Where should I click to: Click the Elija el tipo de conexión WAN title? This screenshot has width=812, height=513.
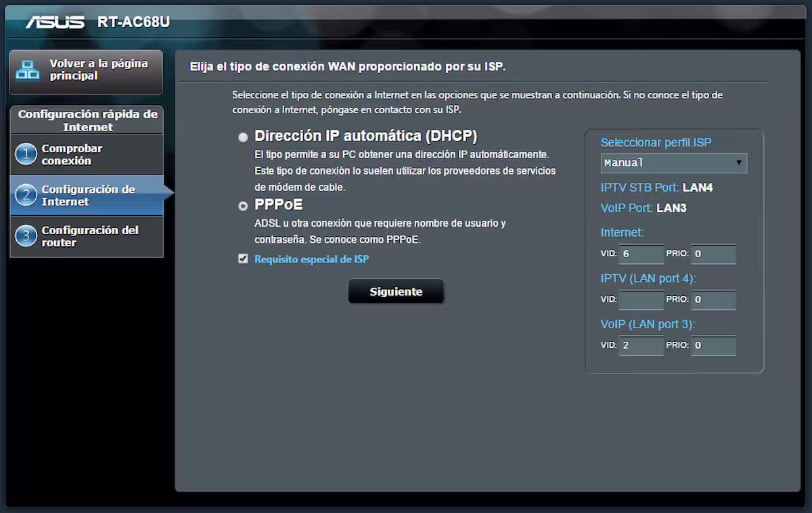click(348, 66)
